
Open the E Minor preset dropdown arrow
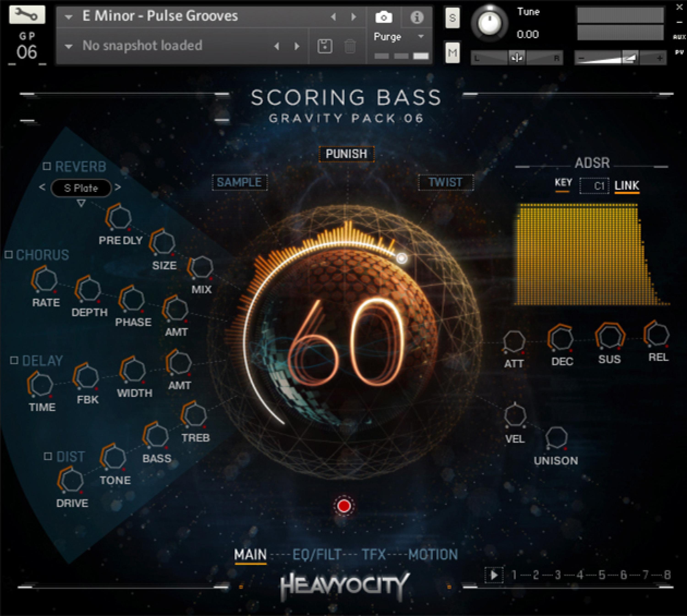[x=69, y=16]
